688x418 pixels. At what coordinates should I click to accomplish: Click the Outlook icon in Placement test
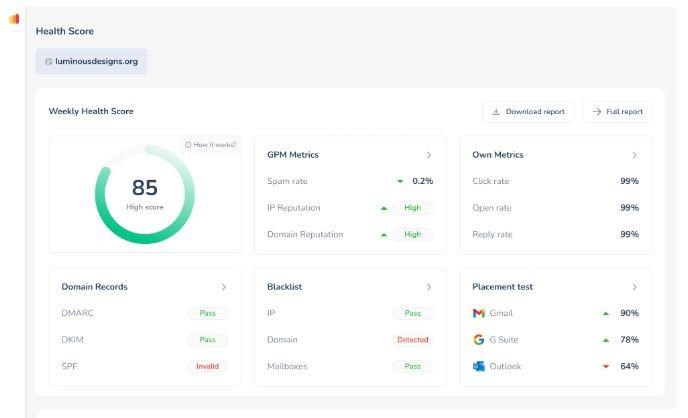point(478,366)
